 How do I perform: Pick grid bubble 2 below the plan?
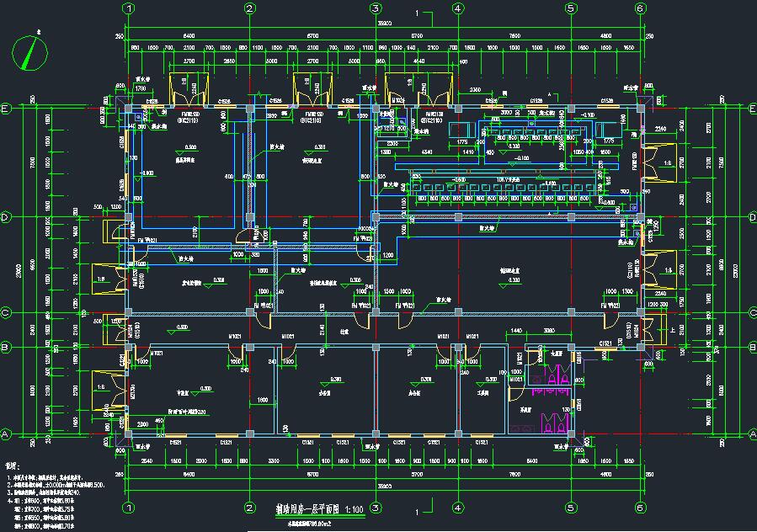click(x=249, y=508)
